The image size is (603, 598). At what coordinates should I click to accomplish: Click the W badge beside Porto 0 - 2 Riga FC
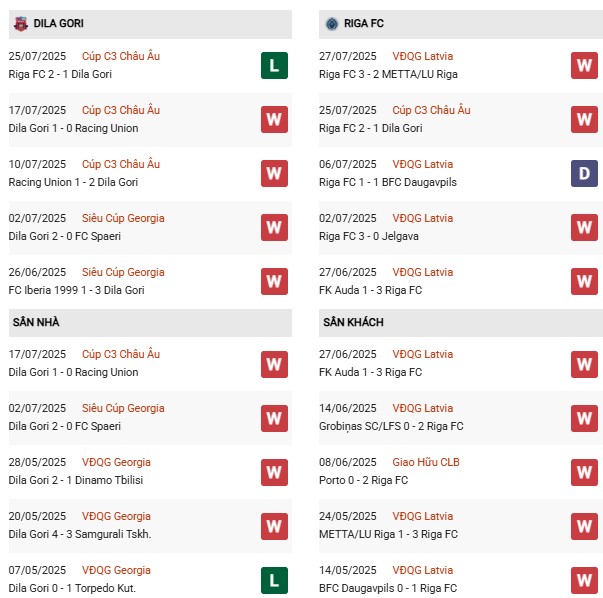tap(584, 471)
